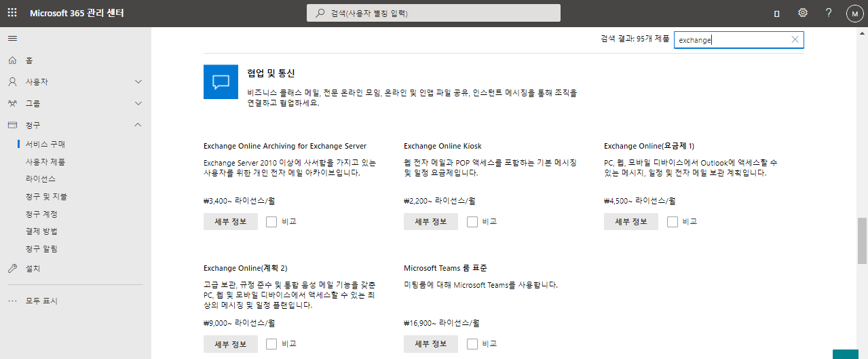Click the Home house icon in the sidebar
This screenshot has width=868, height=359.
(12, 60)
